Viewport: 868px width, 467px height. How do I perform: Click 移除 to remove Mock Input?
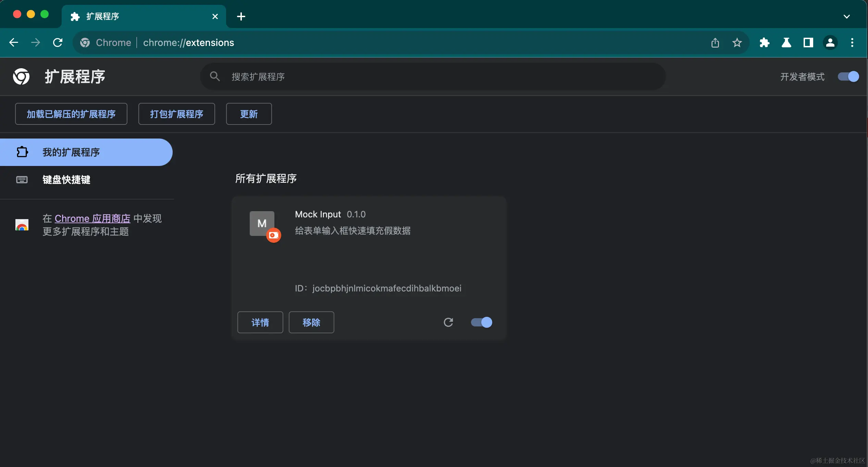[x=311, y=322]
